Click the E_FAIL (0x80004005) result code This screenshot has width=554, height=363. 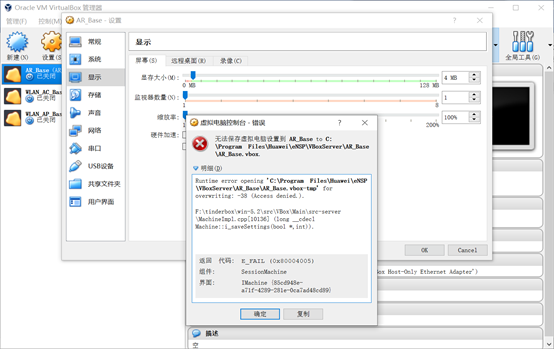[278, 261]
